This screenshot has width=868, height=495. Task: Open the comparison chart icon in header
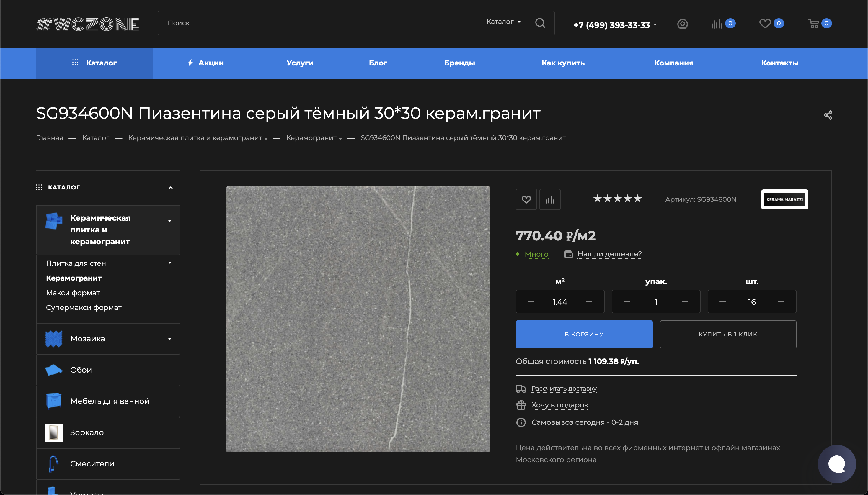[716, 24]
